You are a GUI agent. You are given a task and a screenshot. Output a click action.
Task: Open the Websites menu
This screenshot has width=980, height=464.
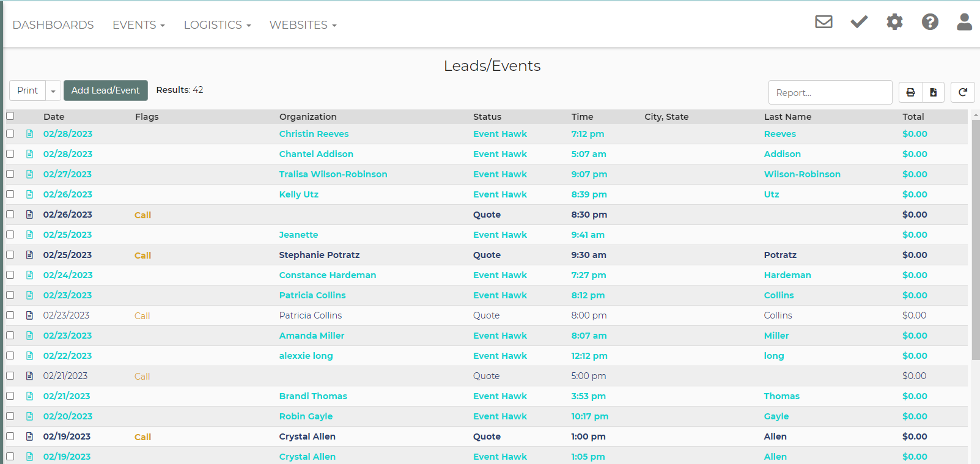pyautogui.click(x=303, y=25)
